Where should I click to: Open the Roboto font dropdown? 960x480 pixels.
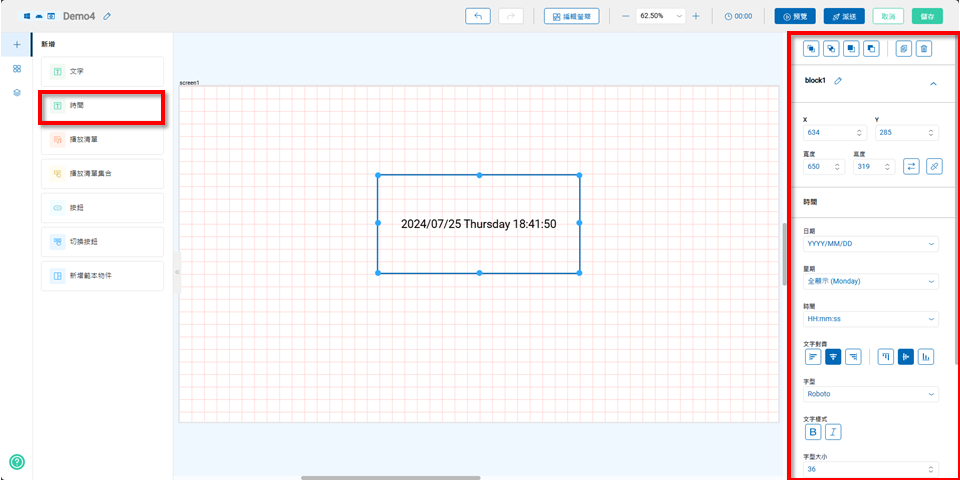[871, 394]
